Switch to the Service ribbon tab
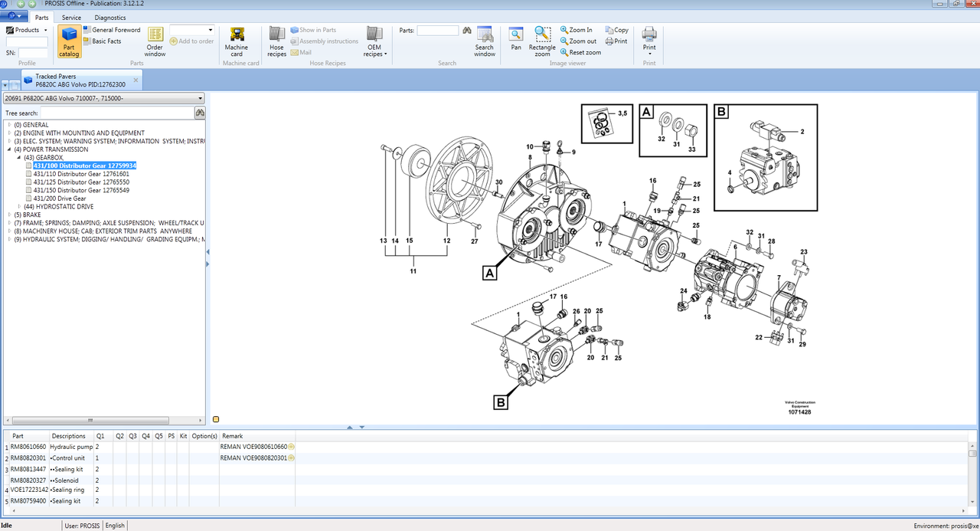 tap(72, 18)
